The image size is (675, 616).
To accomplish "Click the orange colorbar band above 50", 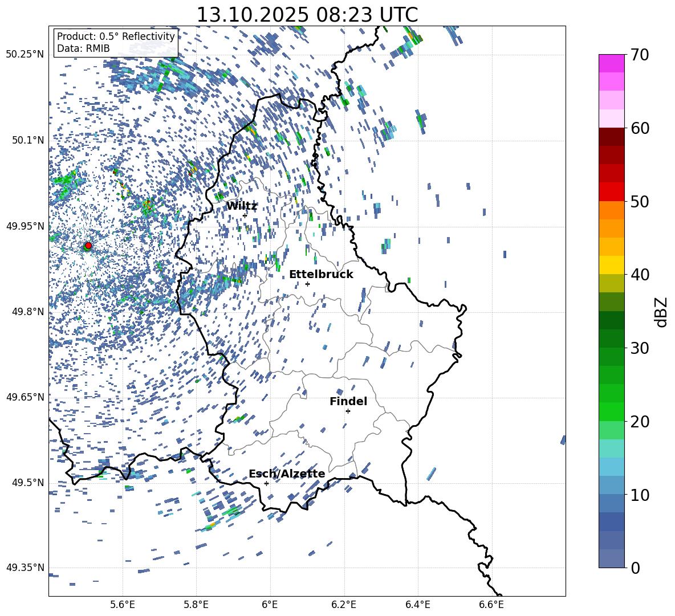I will click(x=611, y=210).
